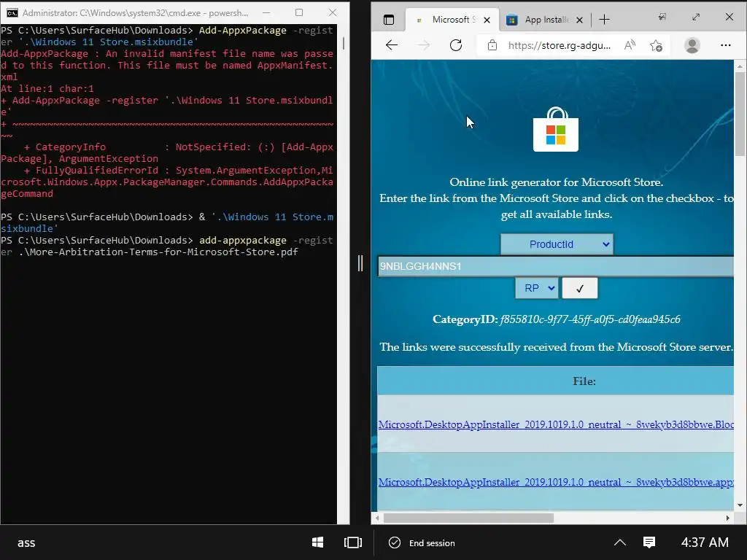Open the ProductId type dropdown
The width and height of the screenshot is (747, 560).
coord(557,244)
